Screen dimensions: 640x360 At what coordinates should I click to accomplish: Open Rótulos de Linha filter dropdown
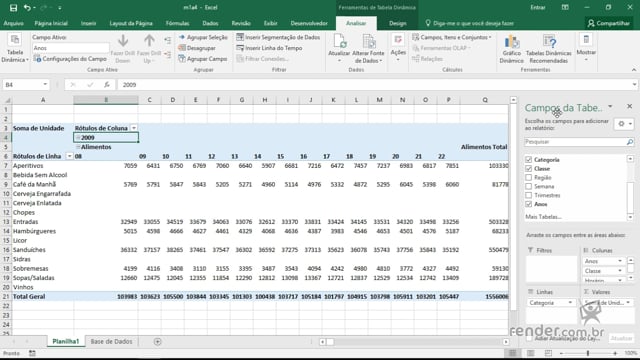69,156
